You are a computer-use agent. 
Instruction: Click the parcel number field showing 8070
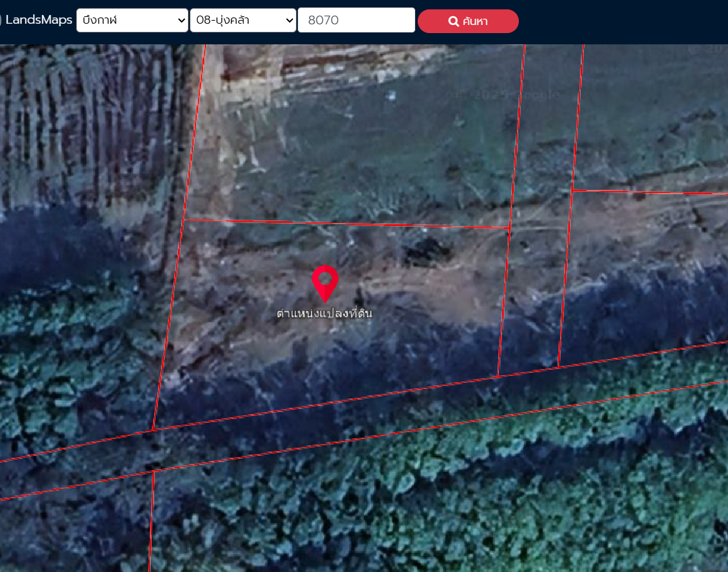[356, 20]
